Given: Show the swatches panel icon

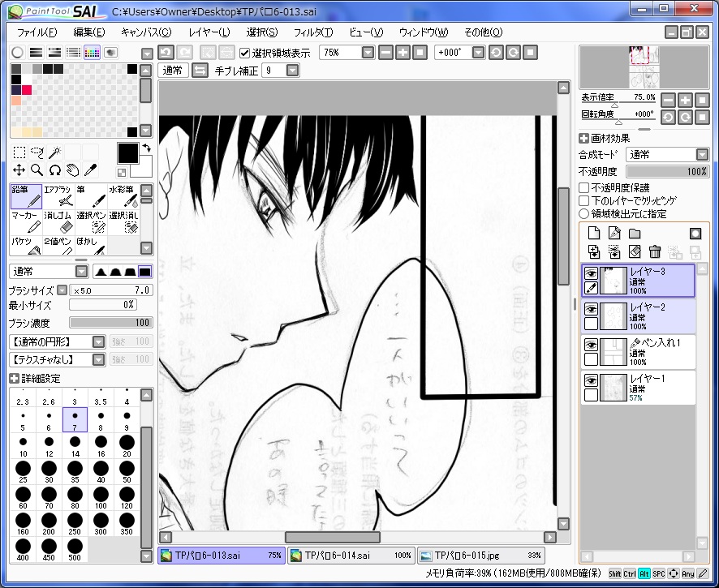Looking at the screenshot, I should [92, 52].
